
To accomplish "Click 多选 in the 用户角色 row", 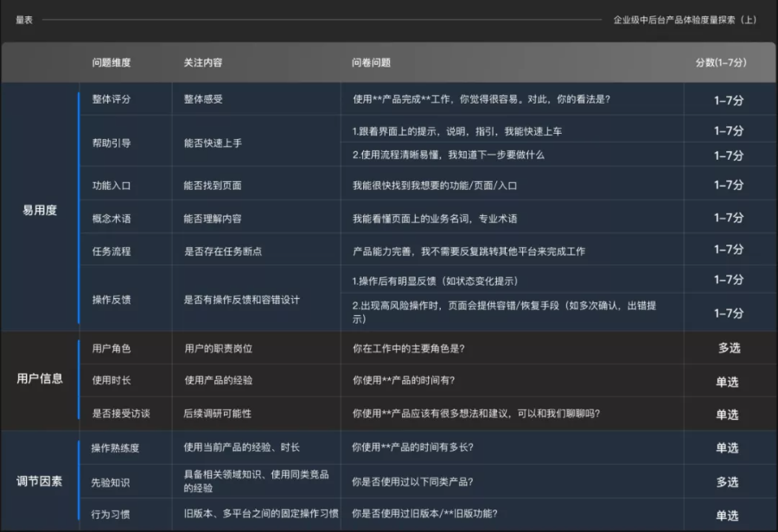I will tap(728, 348).
